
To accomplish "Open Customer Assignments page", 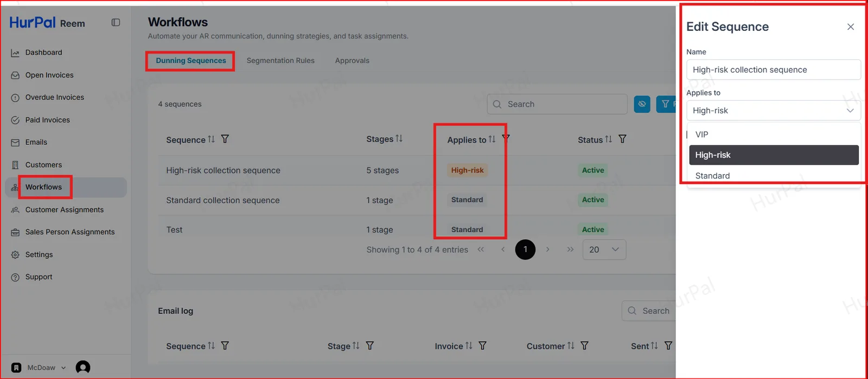I will pyautogui.click(x=64, y=210).
